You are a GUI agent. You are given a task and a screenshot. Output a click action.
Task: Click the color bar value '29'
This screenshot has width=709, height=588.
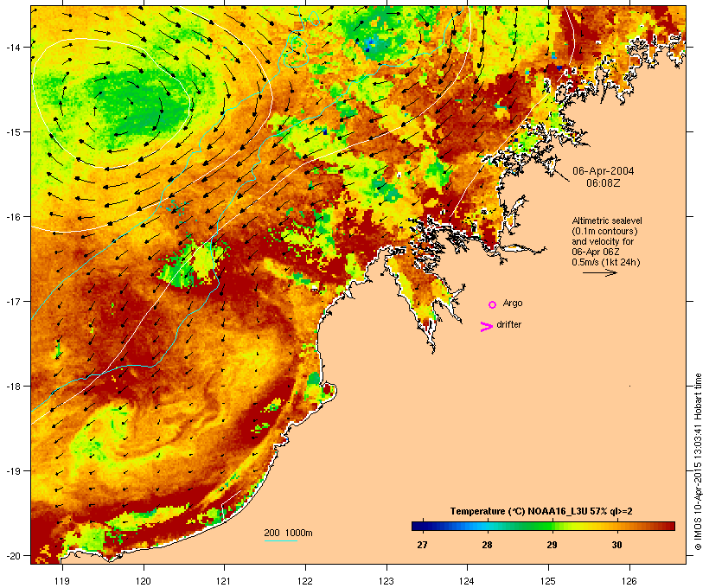click(x=553, y=545)
